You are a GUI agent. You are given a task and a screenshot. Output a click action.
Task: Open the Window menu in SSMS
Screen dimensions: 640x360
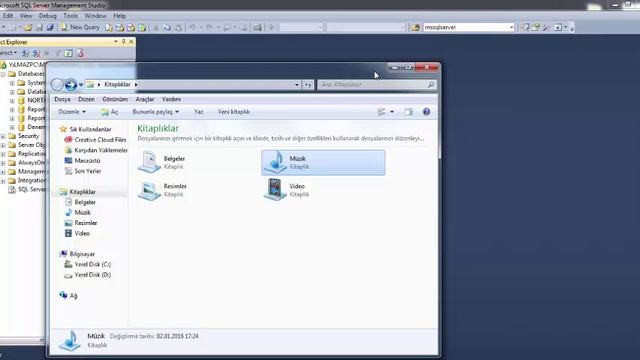pos(95,16)
